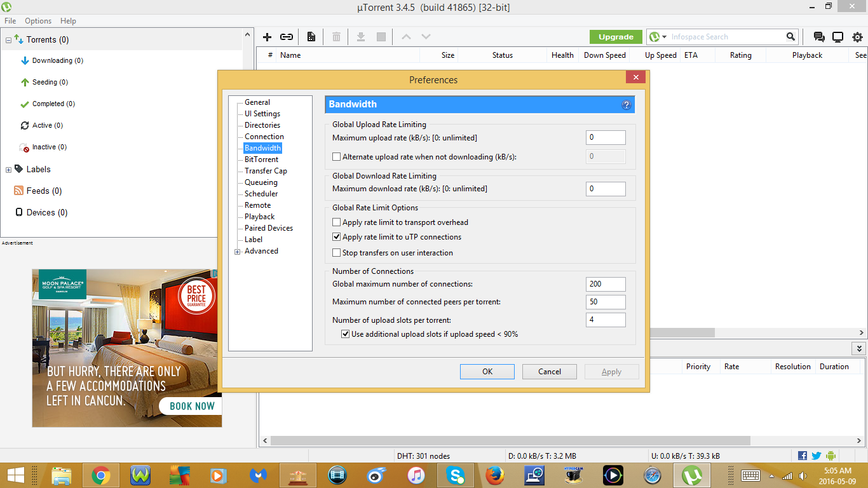Open the Options menu
The width and height of the screenshot is (868, 488).
(x=38, y=21)
